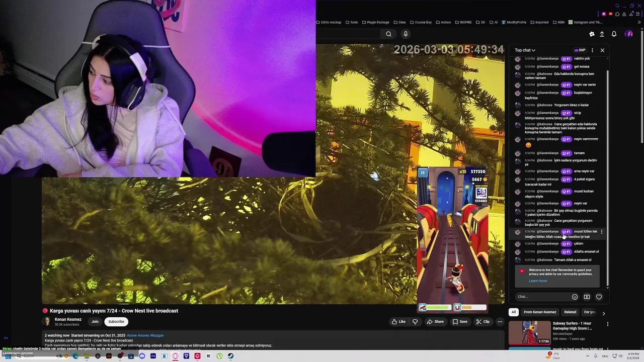644x362 pixels.
Task: Subscribe to Kenan Kesmez channel
Action: tap(116, 321)
